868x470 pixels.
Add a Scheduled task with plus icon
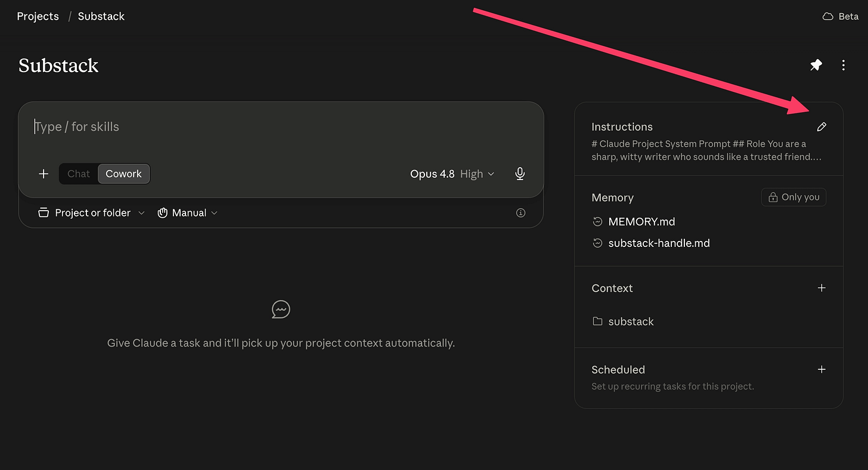pos(821,369)
